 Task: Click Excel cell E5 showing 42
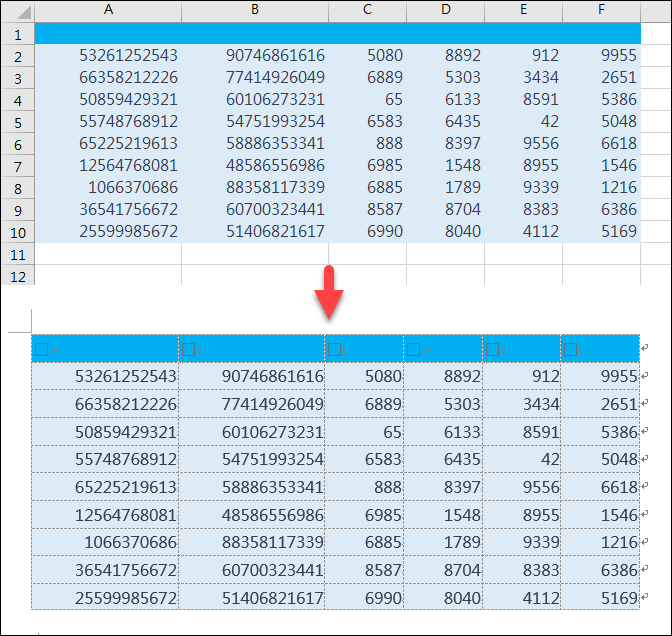tap(523, 121)
